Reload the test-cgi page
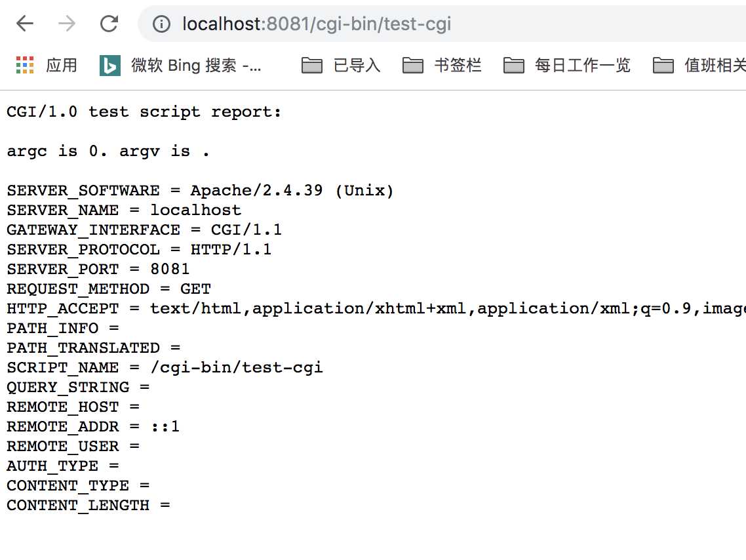The width and height of the screenshot is (746, 560). [x=109, y=24]
